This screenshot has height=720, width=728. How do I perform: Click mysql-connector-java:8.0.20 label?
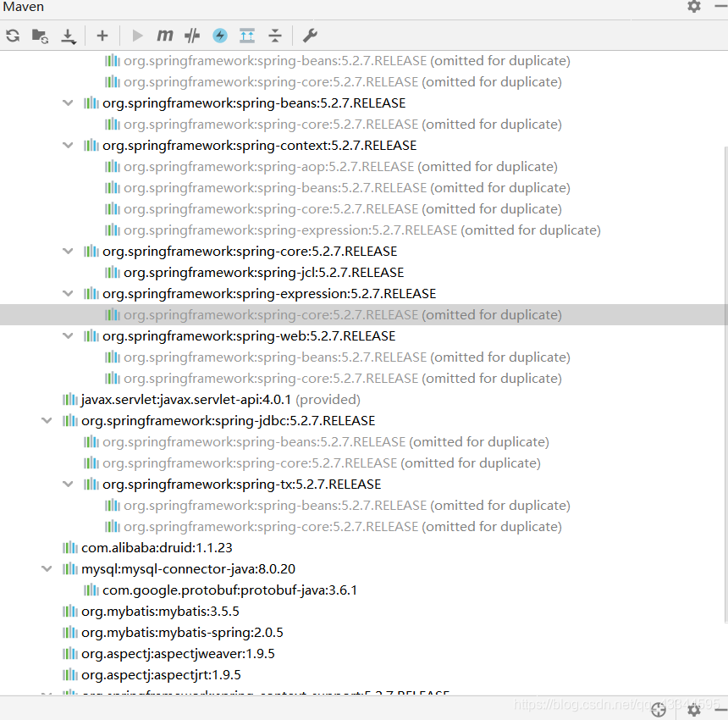pos(188,569)
